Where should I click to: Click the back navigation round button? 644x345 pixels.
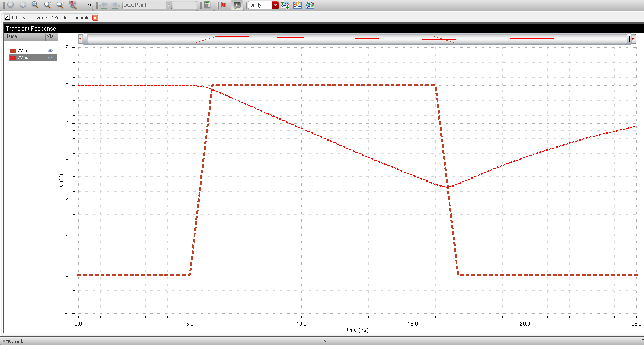click(x=10, y=5)
